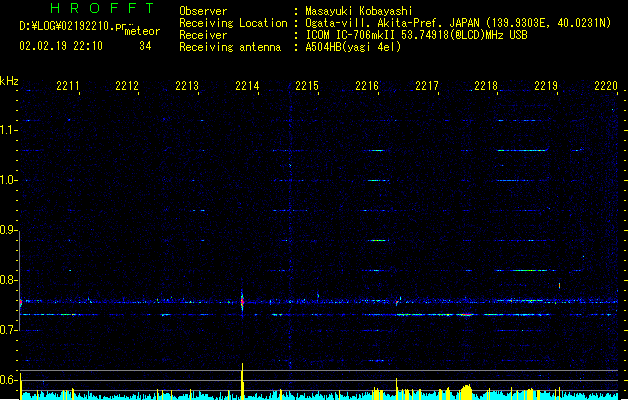Click the bright echo near 0.88 kHz at 2216
Viewport: 629px width, 400px height.
coord(377,240)
